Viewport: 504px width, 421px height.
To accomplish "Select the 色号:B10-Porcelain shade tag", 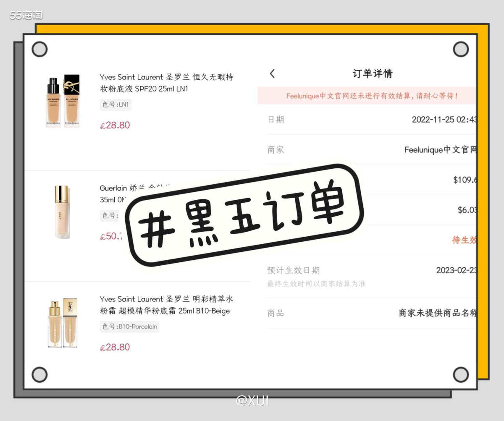I will pyautogui.click(x=129, y=327).
